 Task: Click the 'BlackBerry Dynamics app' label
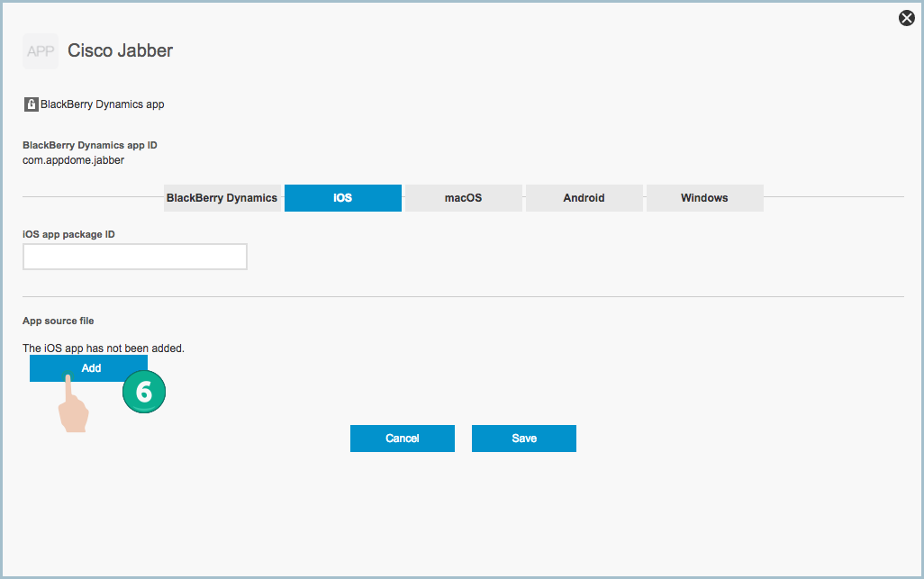point(103,104)
